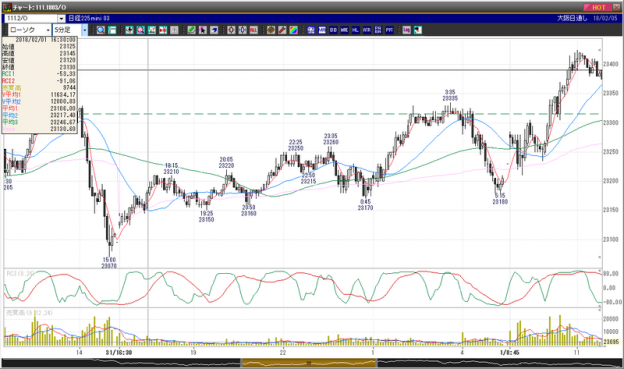Select the red brush paint icon
The width and height of the screenshot is (624, 369).
click(282, 30)
